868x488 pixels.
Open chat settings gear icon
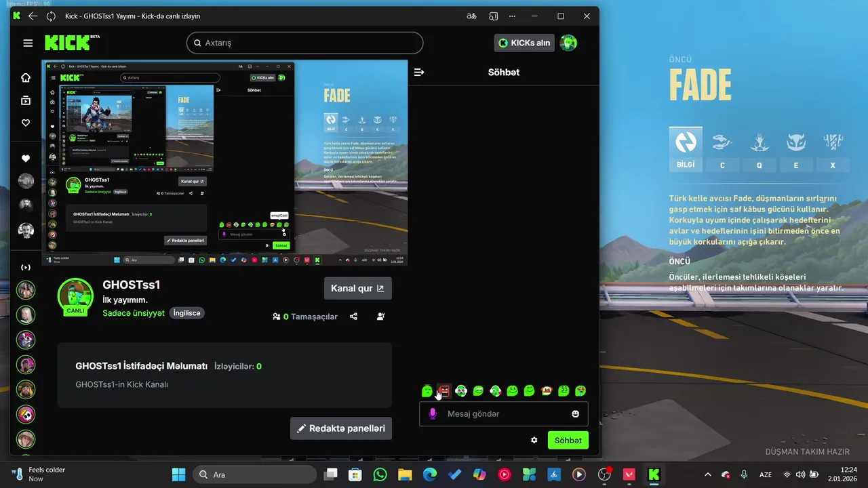point(534,440)
